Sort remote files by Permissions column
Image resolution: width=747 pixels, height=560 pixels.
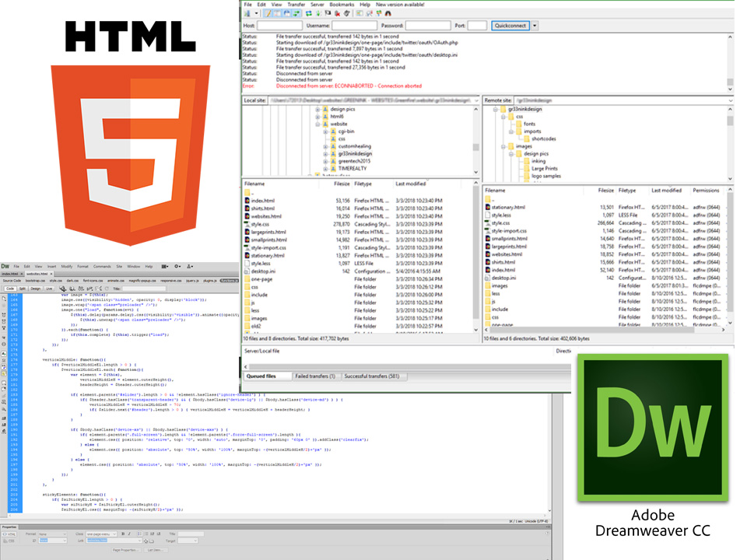[706, 191]
